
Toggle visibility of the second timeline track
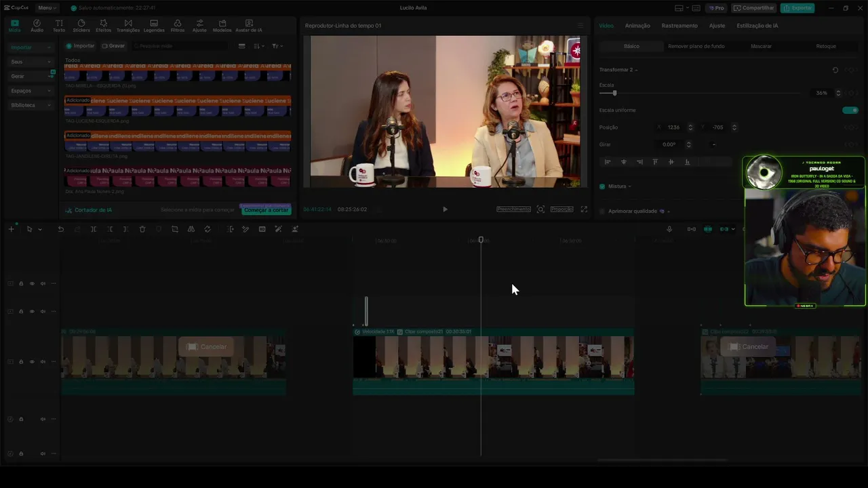[x=32, y=312]
